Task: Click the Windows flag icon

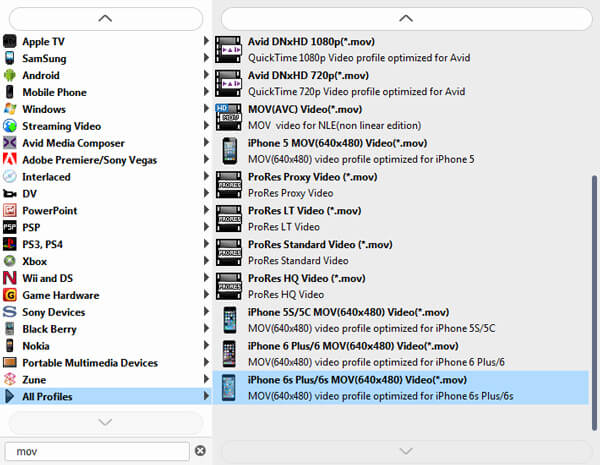Action: click(10, 109)
